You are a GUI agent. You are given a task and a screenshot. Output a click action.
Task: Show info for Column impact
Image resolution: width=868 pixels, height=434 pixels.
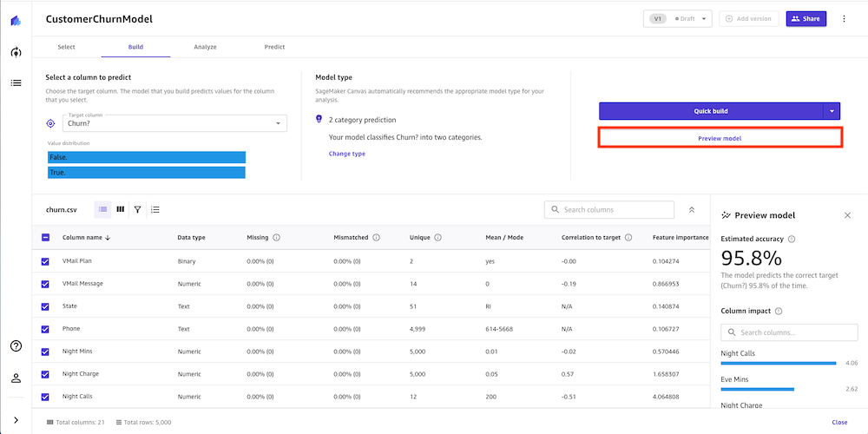(x=779, y=311)
